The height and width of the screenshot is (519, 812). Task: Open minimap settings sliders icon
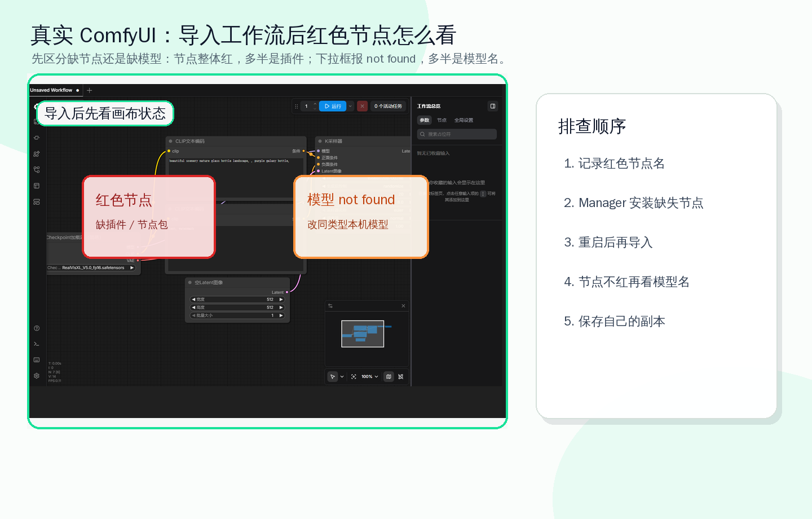(330, 306)
